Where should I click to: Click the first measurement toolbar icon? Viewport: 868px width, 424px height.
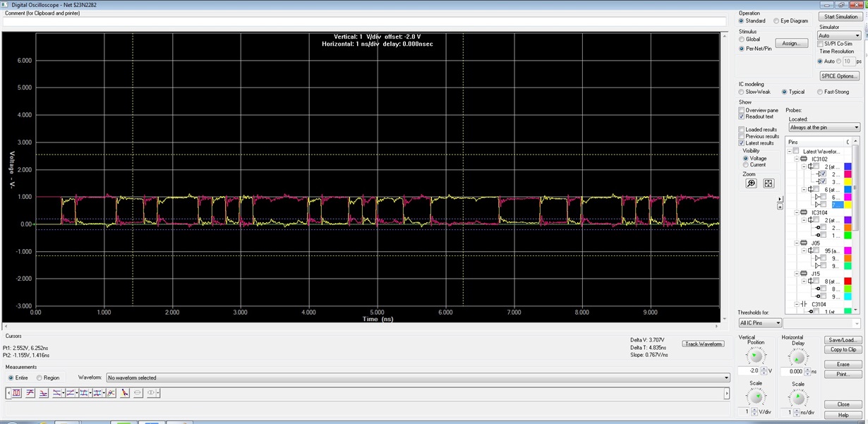(x=17, y=393)
